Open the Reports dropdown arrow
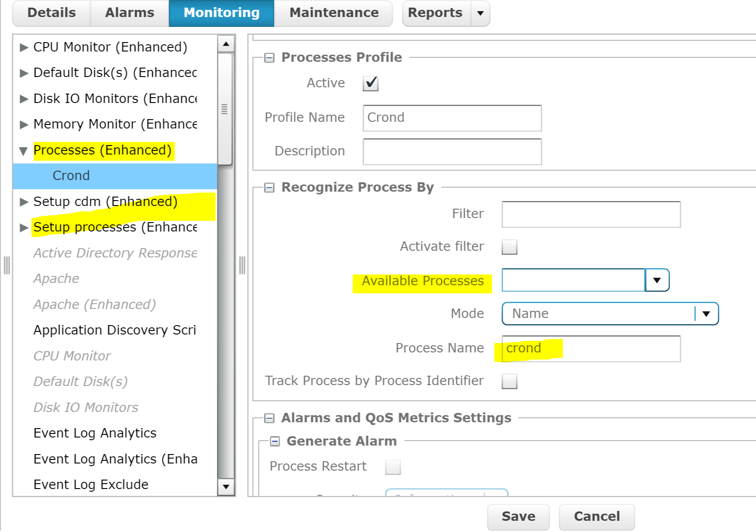The image size is (756, 532). (479, 13)
